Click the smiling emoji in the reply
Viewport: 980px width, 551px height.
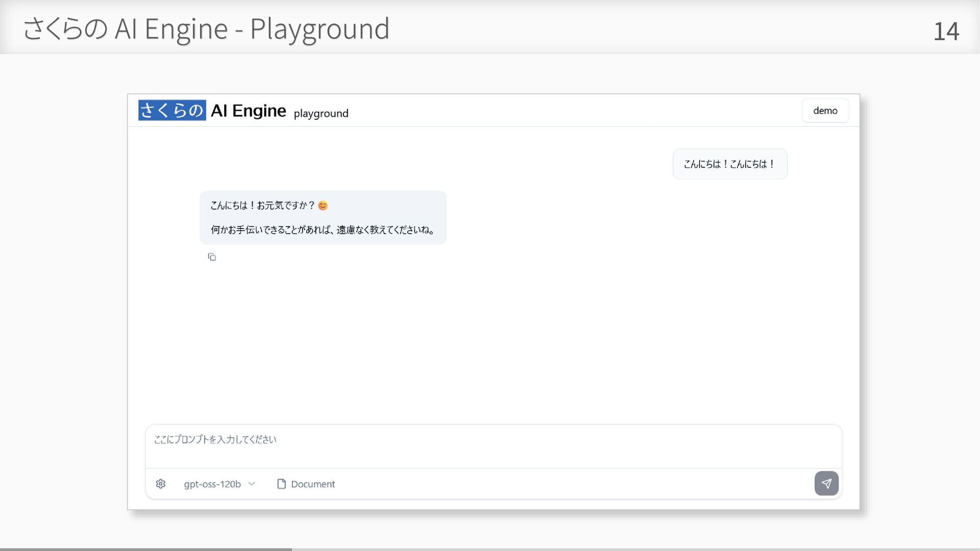coord(323,206)
